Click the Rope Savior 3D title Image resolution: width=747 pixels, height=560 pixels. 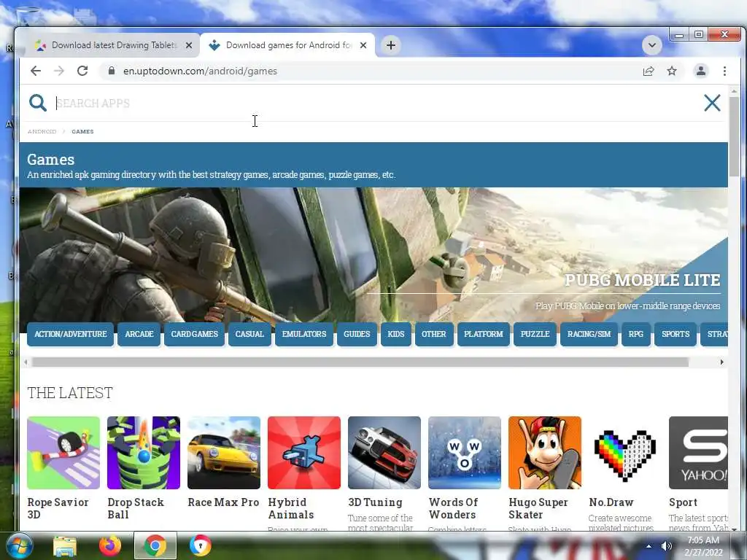58,508
